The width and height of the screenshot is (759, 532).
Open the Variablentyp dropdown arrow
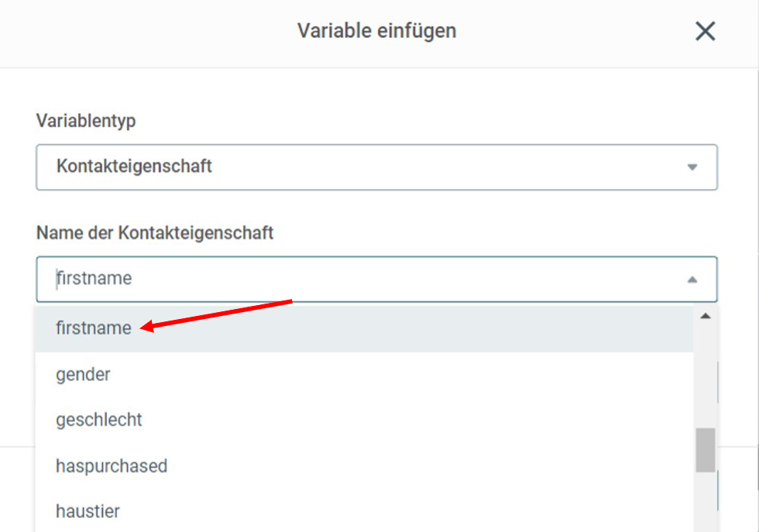[692, 167]
